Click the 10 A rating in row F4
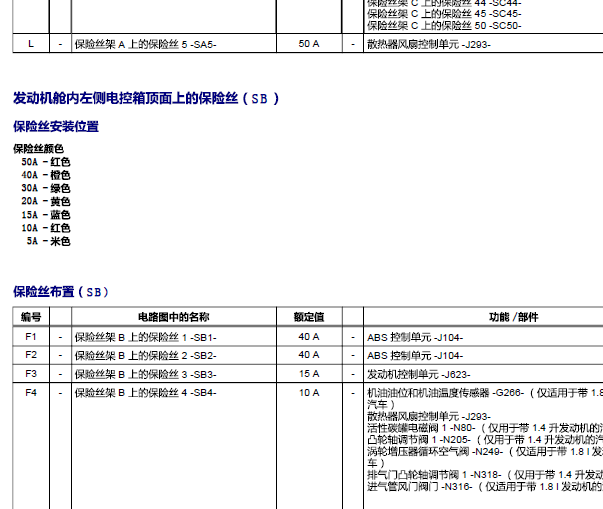Screen dimensions: 603x509 coord(309,393)
